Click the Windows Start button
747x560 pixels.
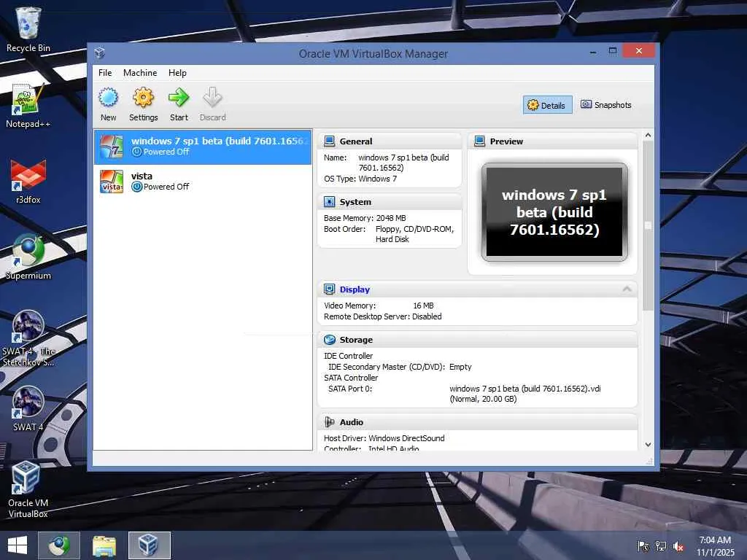18,545
